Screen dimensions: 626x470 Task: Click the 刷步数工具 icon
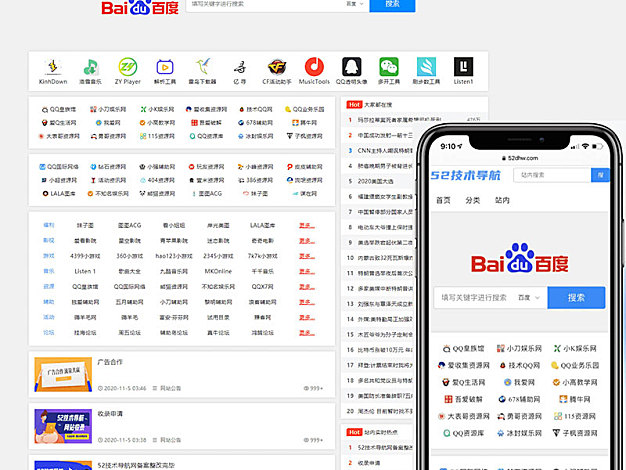coord(426,67)
